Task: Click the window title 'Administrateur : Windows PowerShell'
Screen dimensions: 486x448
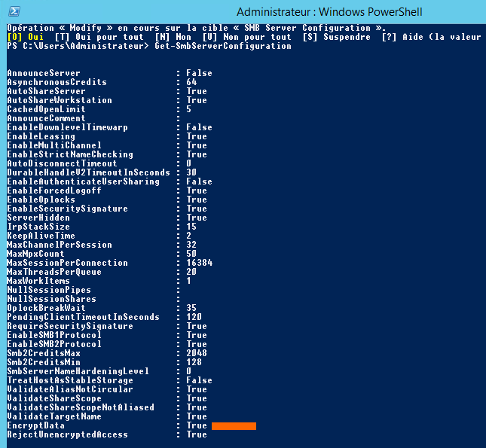Action: pos(329,12)
